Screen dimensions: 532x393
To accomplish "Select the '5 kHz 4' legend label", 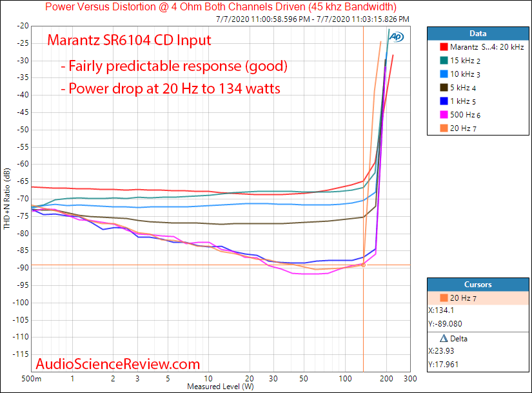I will point(463,88).
